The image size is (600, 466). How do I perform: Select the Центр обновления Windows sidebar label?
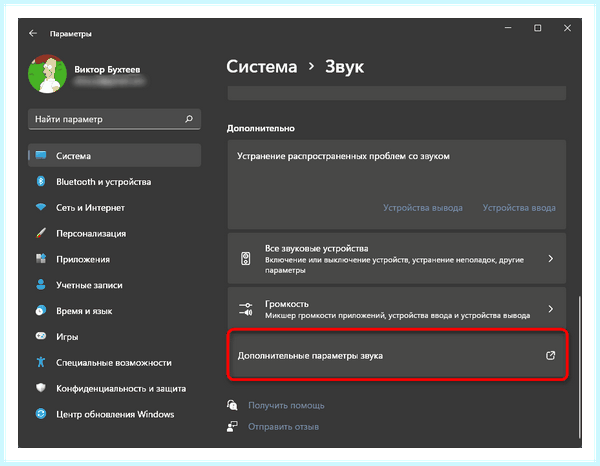coord(115,414)
